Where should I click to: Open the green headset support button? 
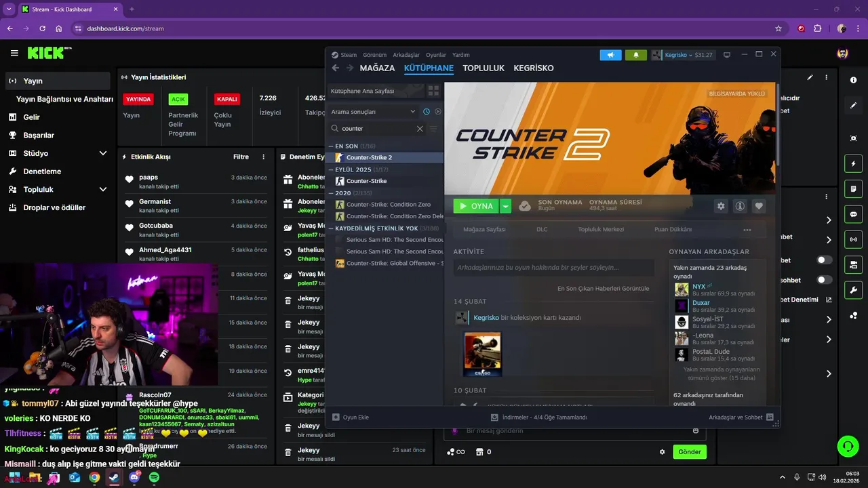pyautogui.click(x=848, y=446)
